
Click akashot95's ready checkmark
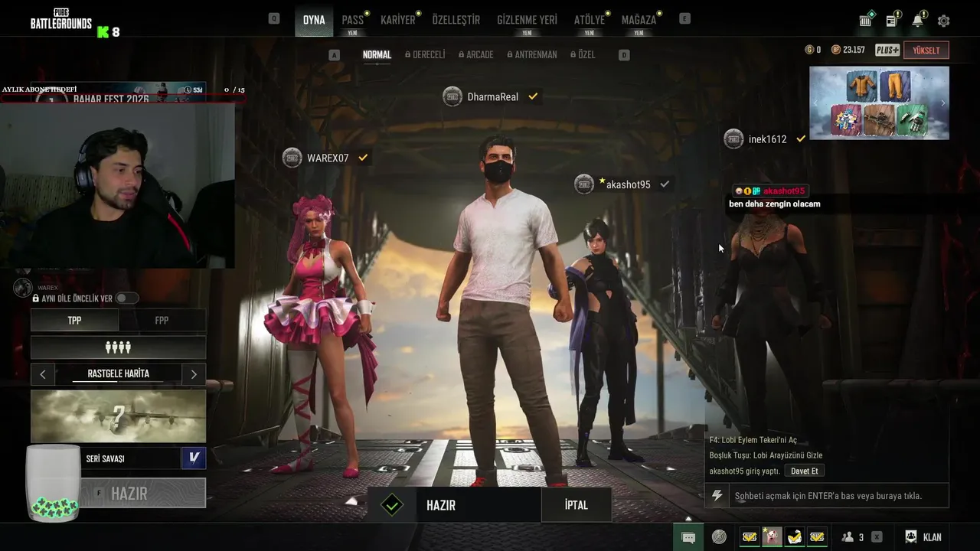665,184
